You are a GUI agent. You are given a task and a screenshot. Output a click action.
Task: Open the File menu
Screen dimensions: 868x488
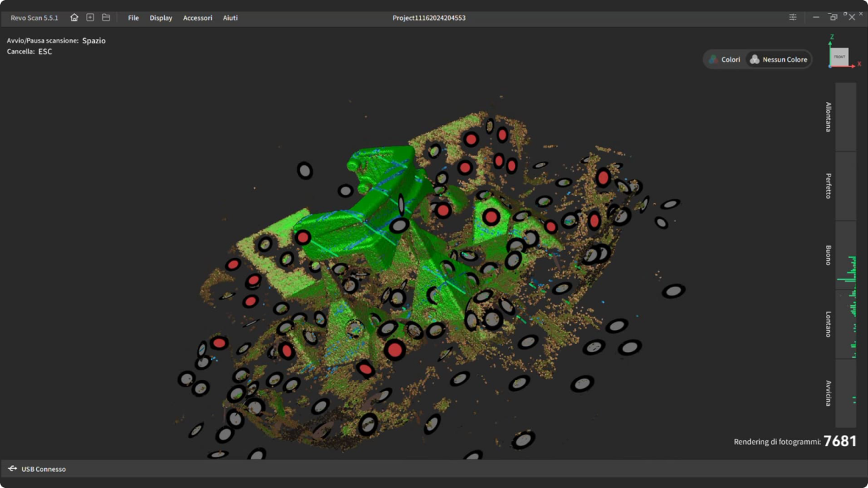click(133, 18)
